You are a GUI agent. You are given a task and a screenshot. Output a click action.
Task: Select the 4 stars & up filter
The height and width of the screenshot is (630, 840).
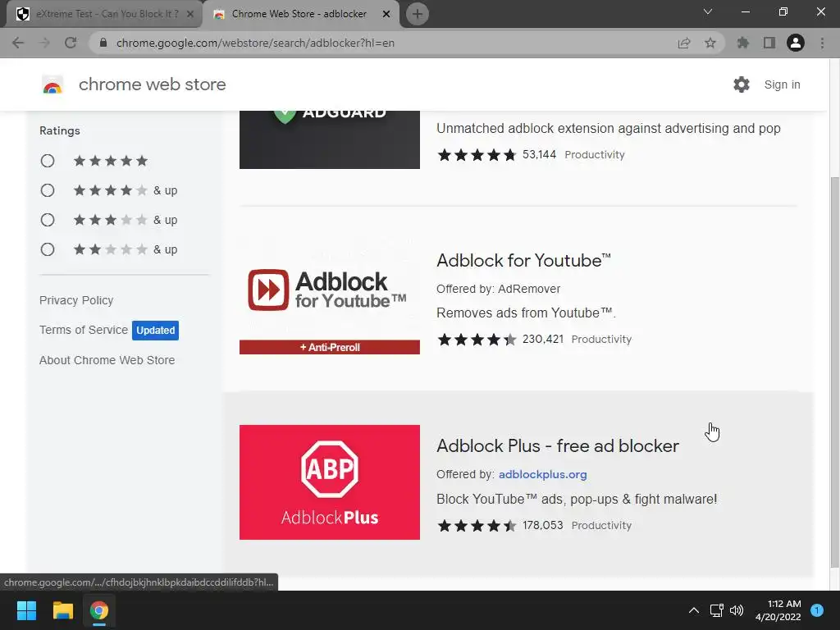coord(48,190)
